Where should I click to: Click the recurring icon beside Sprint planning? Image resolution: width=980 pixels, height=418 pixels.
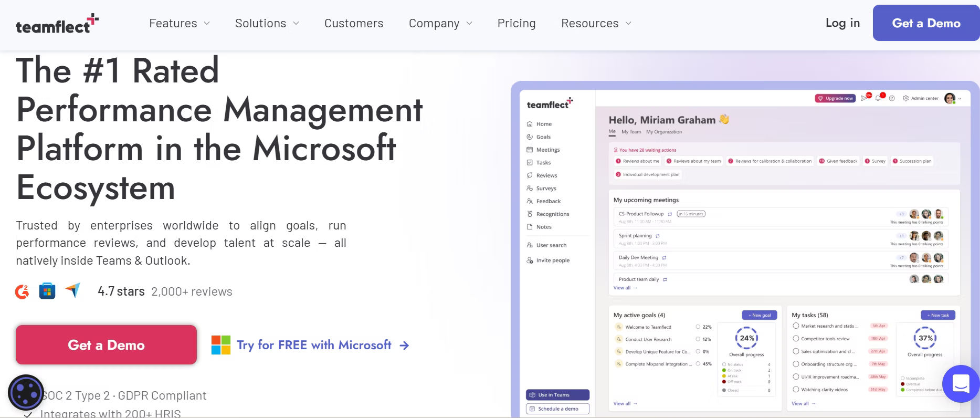(658, 236)
